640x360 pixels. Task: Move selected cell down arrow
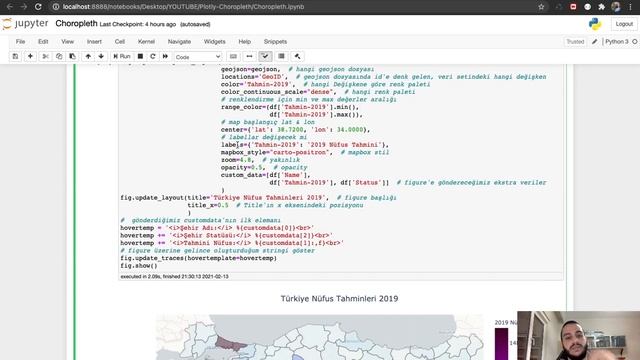coord(101,56)
